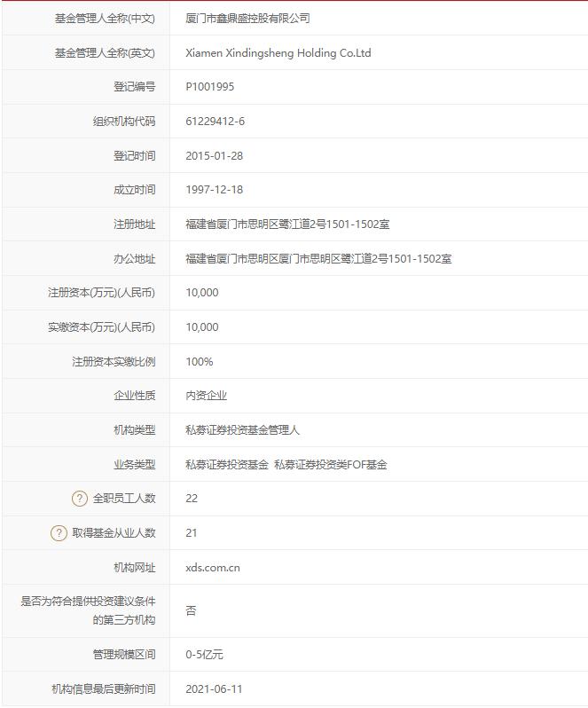Click the 机构信息最后更新时间 label
The height and width of the screenshot is (708, 588).
click(104, 689)
